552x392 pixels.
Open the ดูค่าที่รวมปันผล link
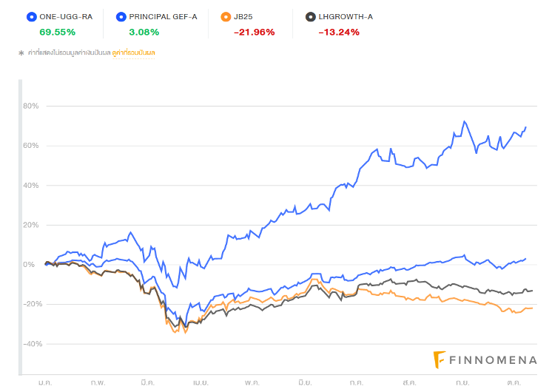click(x=134, y=53)
